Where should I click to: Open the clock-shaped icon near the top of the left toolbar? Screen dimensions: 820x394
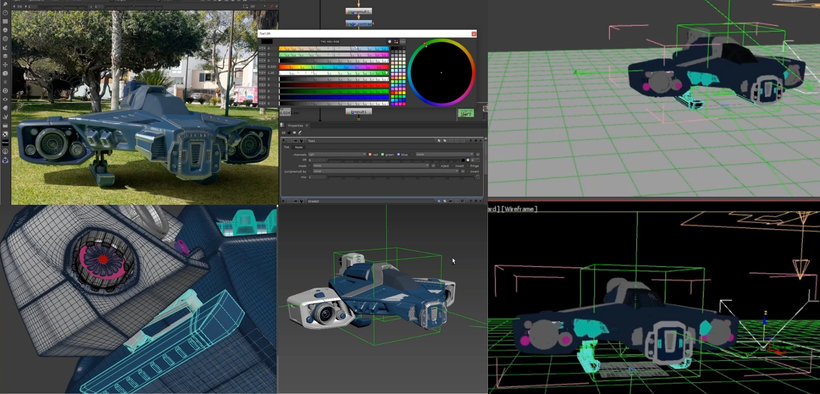pos(5,13)
